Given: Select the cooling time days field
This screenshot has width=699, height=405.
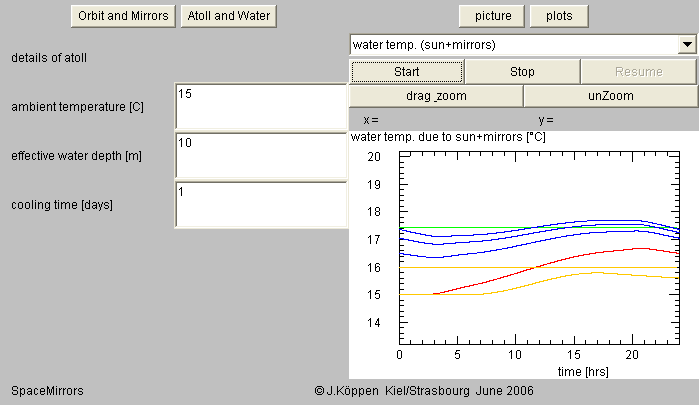Looking at the screenshot, I should 260,204.
